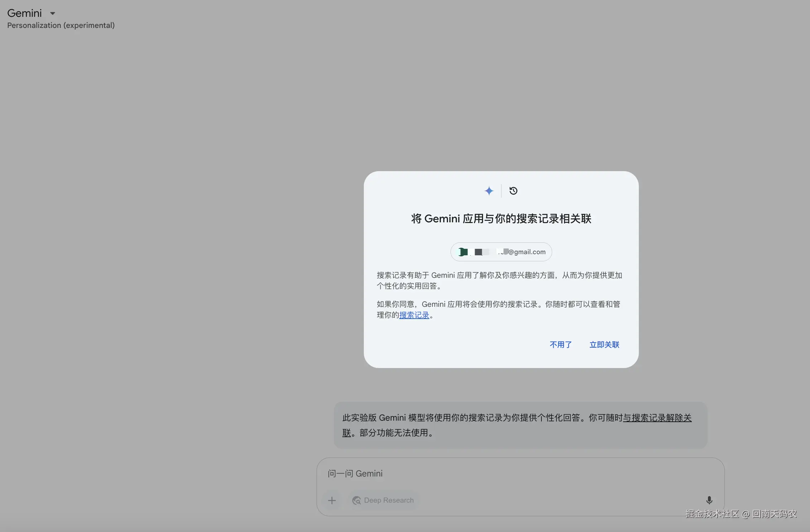Click the Personalization (experimental) model label
Viewport: 810px width, 532px height.
click(x=61, y=25)
